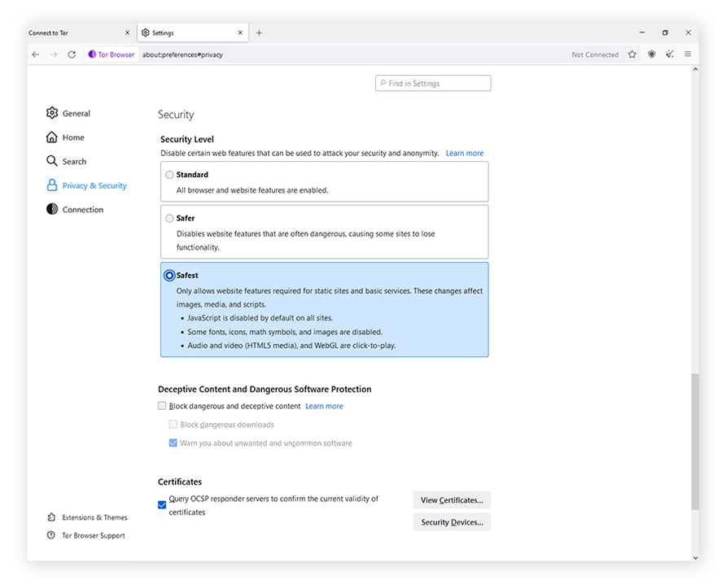Click Learn more beside Security Level description
726x588 pixels.
pos(464,153)
